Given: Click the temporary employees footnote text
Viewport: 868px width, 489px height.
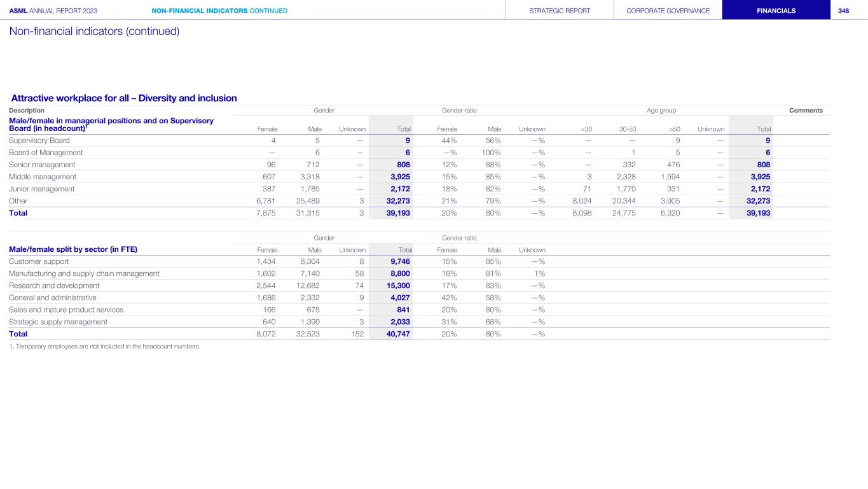Looking at the screenshot, I should 104,347.
